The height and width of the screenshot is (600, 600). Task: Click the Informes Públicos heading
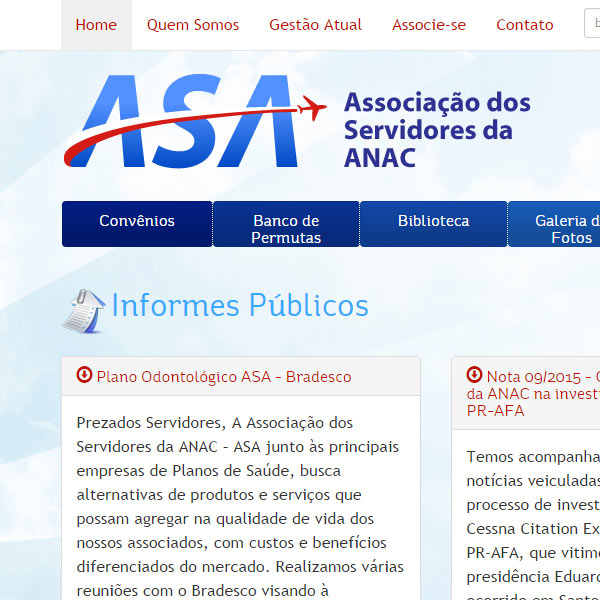(240, 305)
